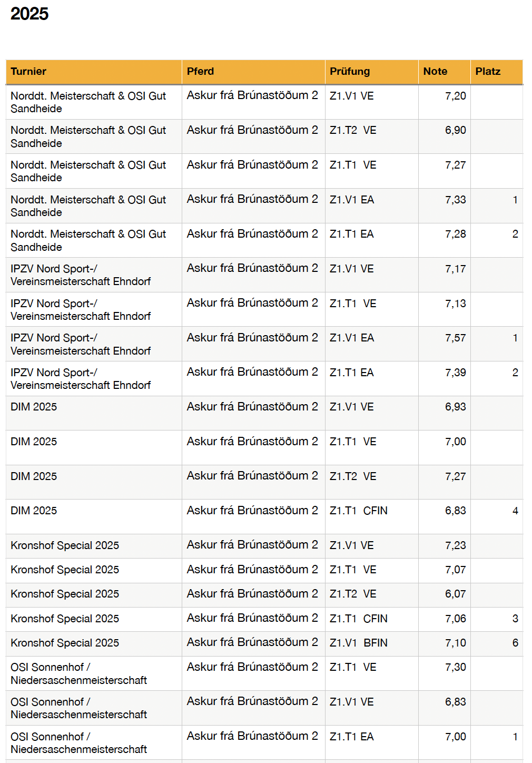Select the note cell showing 7,57

click(455, 338)
